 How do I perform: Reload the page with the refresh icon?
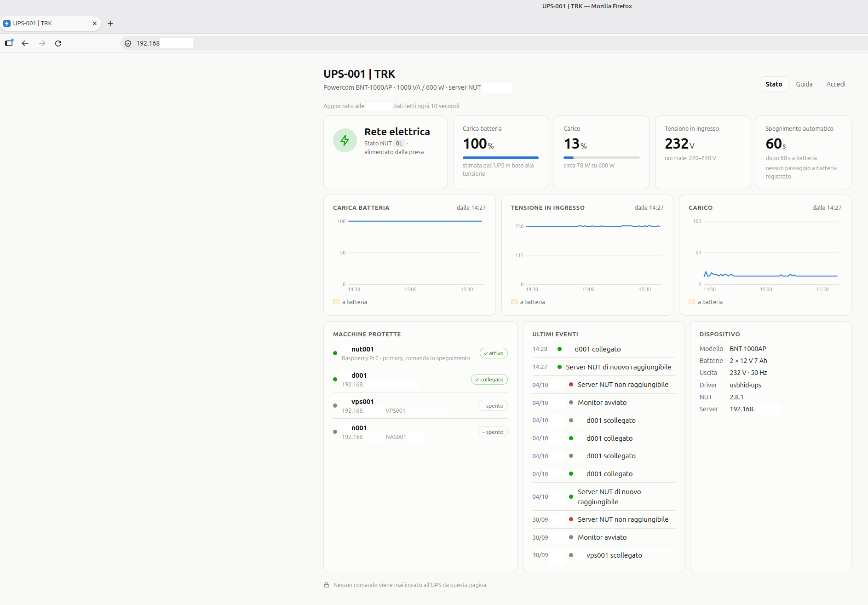tap(58, 43)
